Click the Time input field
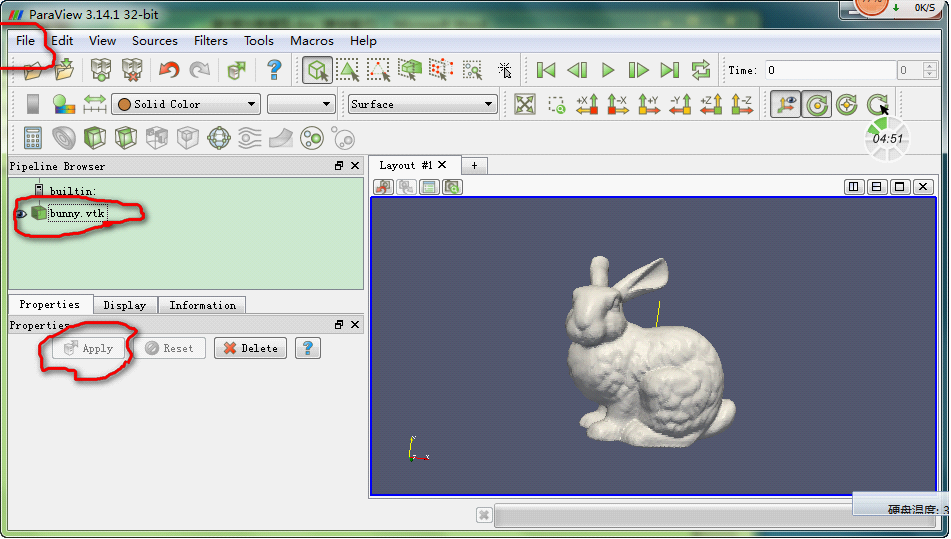 point(830,70)
